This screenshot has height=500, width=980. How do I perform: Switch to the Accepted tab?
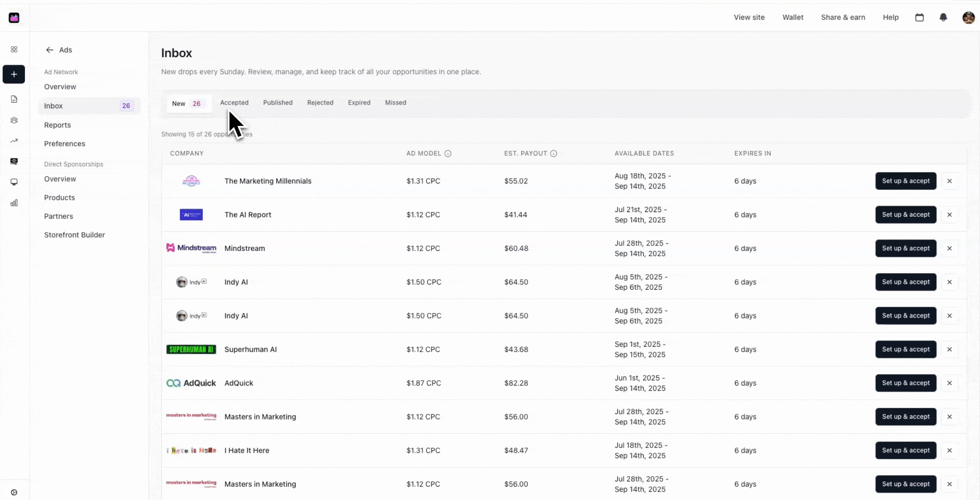pos(234,103)
